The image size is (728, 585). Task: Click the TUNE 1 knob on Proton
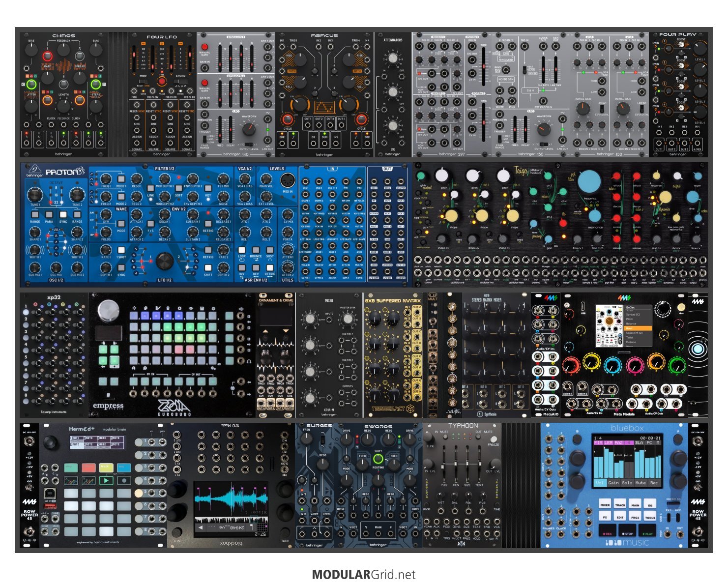[35, 194]
